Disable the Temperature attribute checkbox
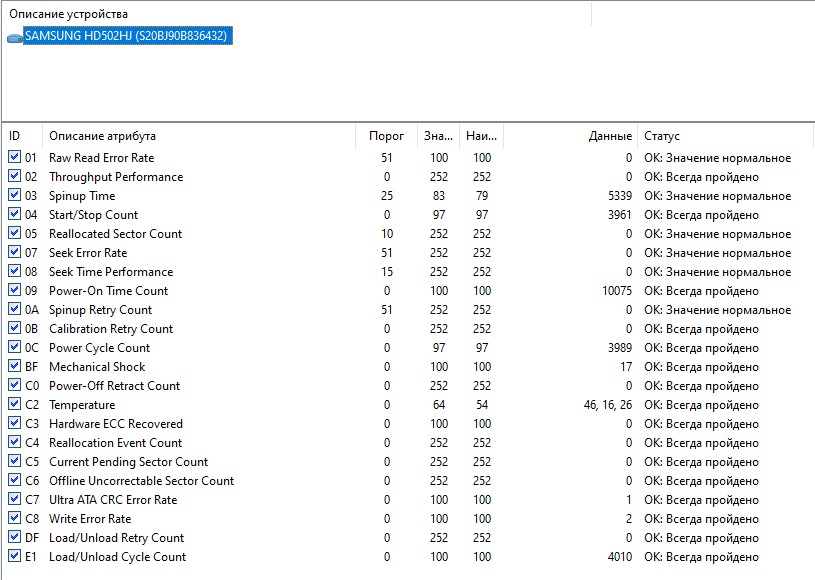 pyautogui.click(x=14, y=405)
